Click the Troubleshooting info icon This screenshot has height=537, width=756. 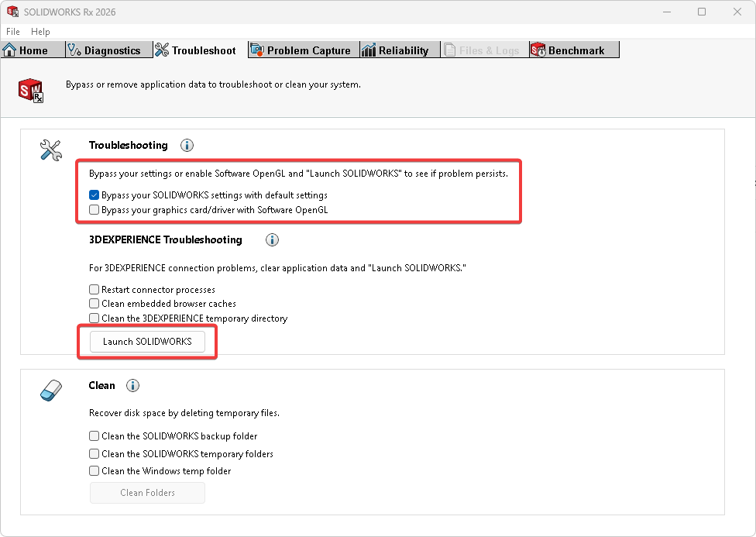tap(187, 145)
